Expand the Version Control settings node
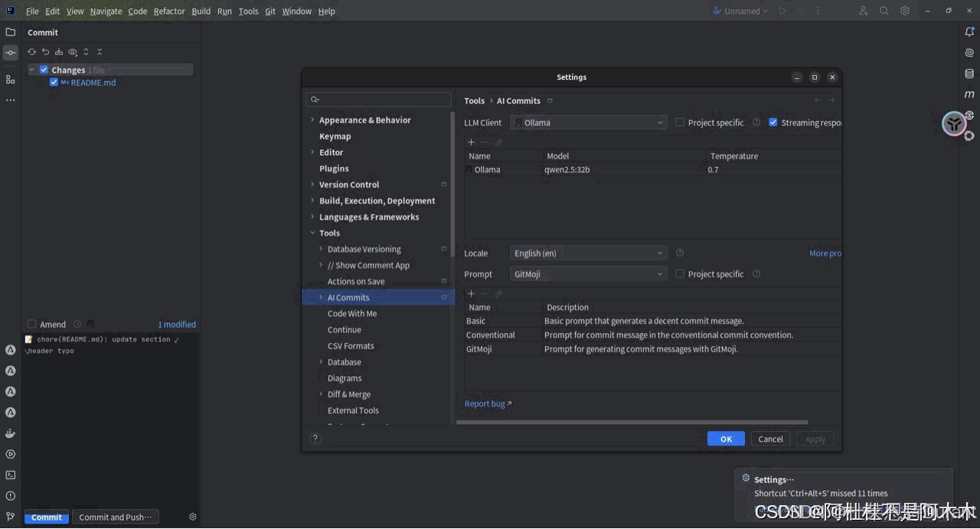Viewport: 980px width, 529px height. click(312, 184)
